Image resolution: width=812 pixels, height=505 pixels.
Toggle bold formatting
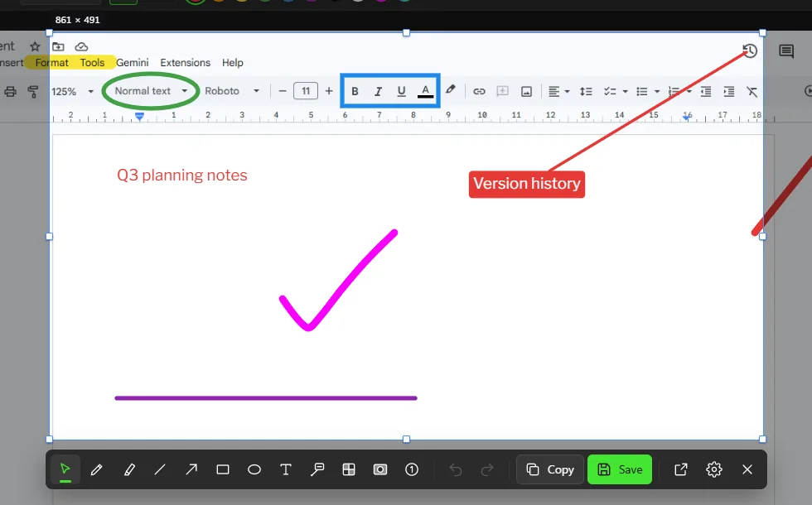click(x=355, y=92)
